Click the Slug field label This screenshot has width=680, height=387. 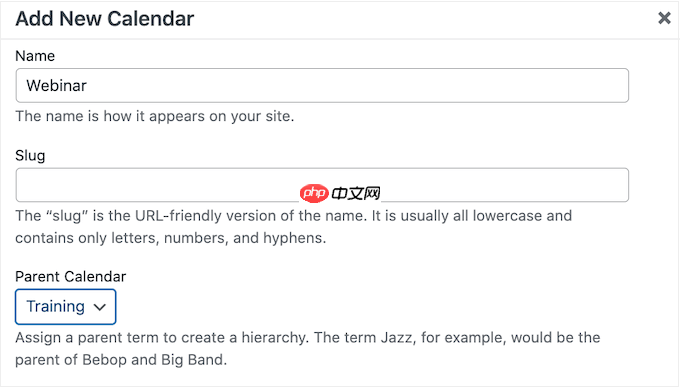30,156
